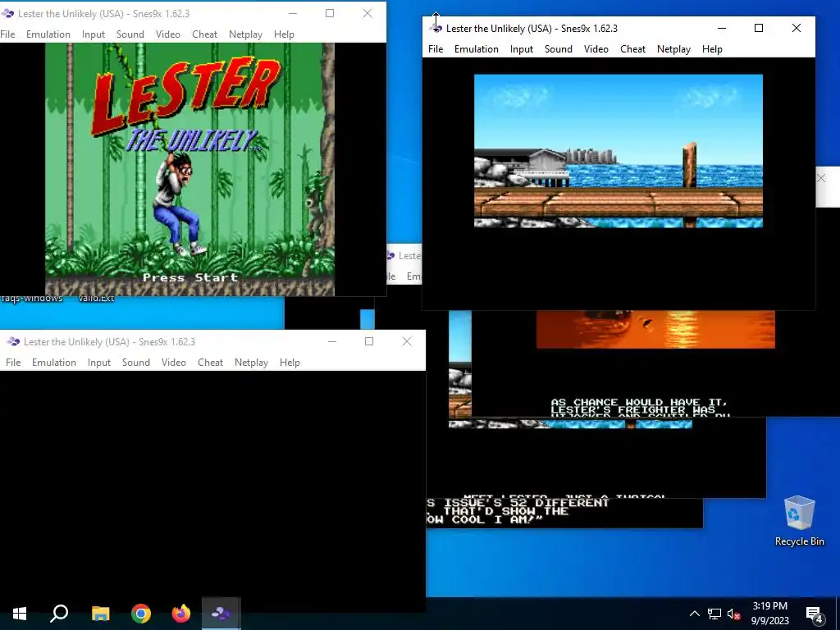The image size is (840, 630).
Task: Maximize the top-right Snes9x window
Action: coord(759,28)
